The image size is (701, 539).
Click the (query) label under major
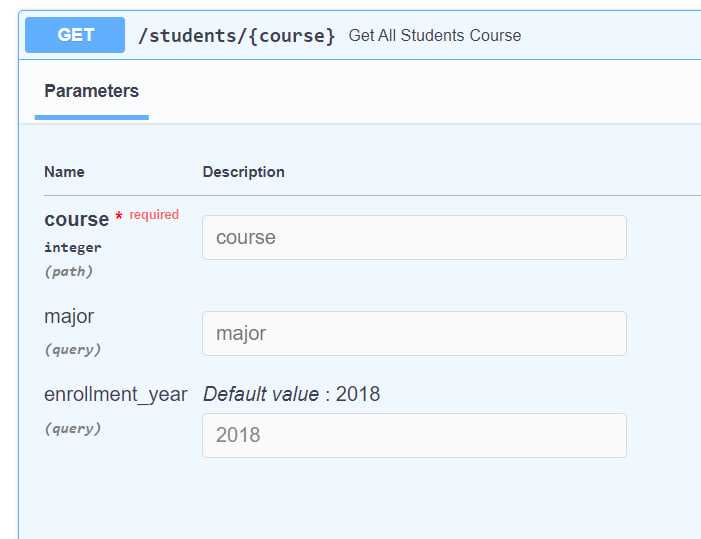click(x=72, y=350)
